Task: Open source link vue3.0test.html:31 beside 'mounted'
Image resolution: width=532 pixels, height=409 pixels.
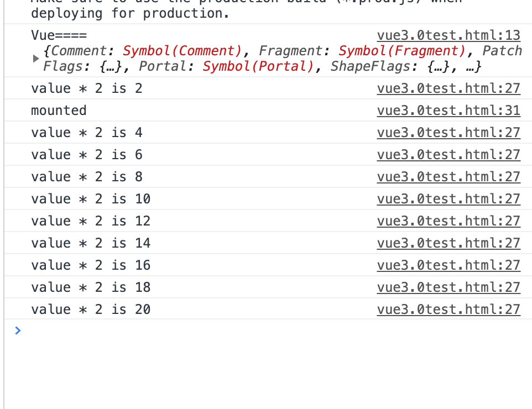Action: click(x=448, y=110)
